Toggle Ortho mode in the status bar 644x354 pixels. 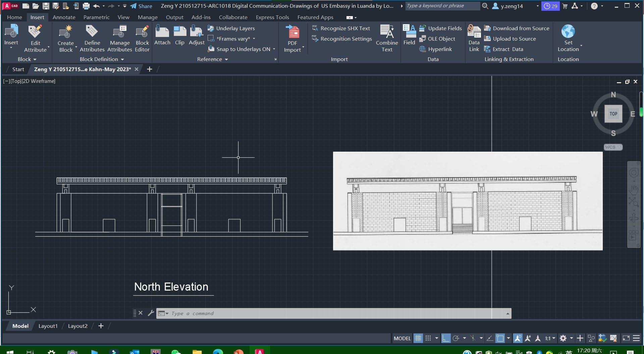tap(446, 338)
